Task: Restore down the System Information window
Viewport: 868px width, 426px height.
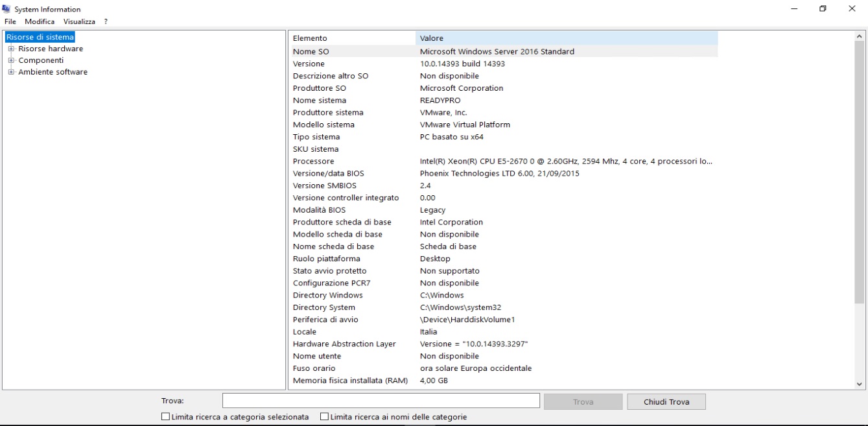Action: tap(823, 8)
